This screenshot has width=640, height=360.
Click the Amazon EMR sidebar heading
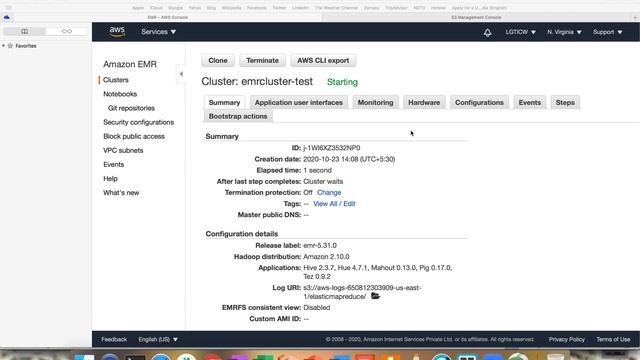pyautogui.click(x=130, y=64)
